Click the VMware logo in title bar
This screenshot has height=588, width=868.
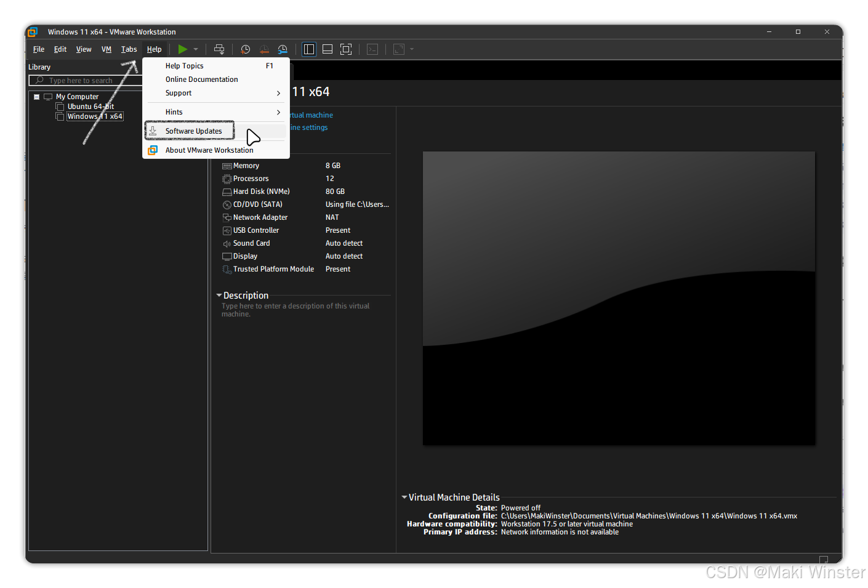tap(33, 32)
